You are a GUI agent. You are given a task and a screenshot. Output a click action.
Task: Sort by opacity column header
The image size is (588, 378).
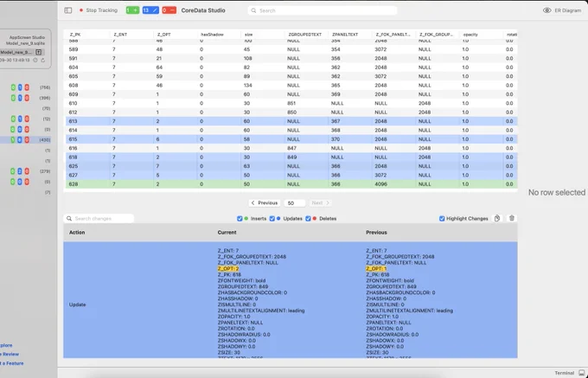470,34
